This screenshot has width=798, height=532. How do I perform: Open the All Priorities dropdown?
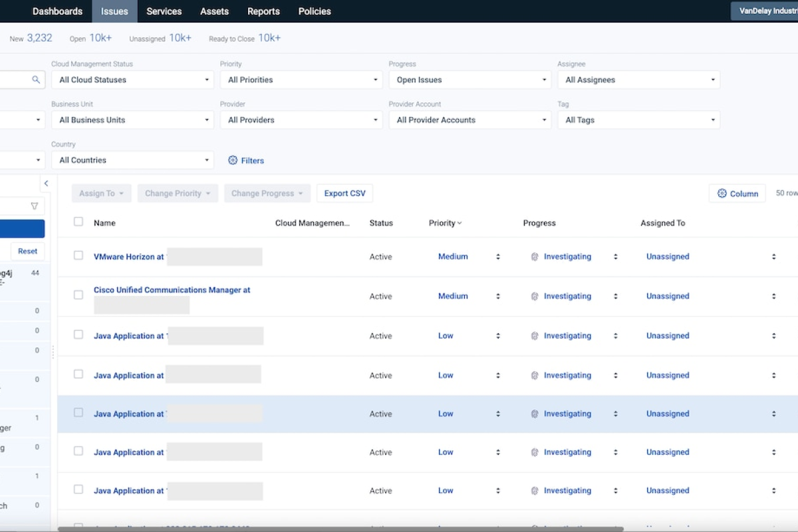pyautogui.click(x=301, y=80)
